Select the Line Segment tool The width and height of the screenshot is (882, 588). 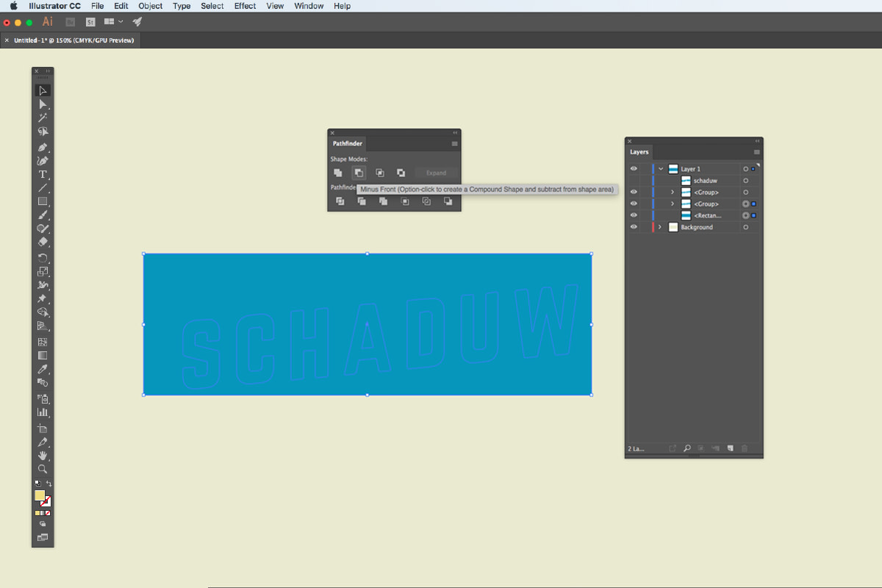click(x=43, y=188)
